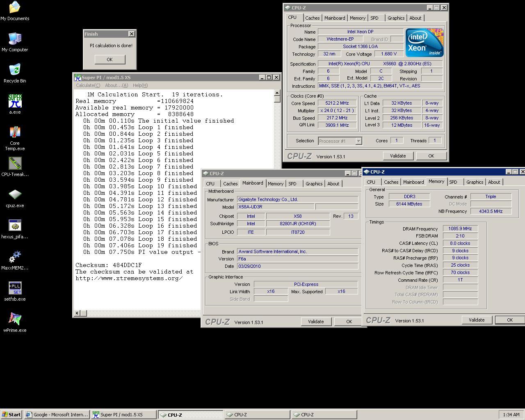
Task: Click the http://www.xtremesystems.org/ text
Action: 129,278
